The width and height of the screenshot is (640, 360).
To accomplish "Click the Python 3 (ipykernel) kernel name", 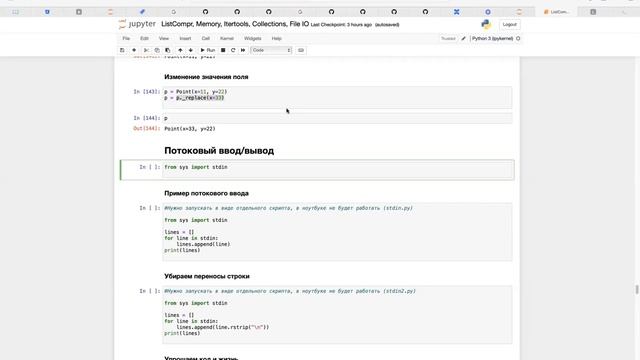I will 493,38.
